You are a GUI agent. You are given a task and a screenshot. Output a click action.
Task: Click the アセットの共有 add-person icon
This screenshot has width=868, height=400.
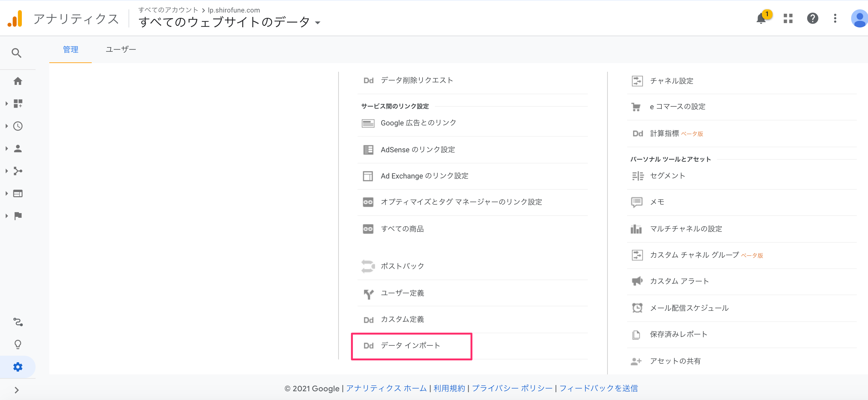point(636,361)
